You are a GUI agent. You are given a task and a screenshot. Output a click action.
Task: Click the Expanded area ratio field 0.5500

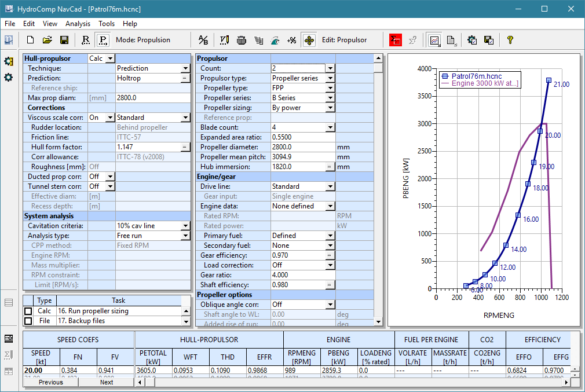point(303,137)
